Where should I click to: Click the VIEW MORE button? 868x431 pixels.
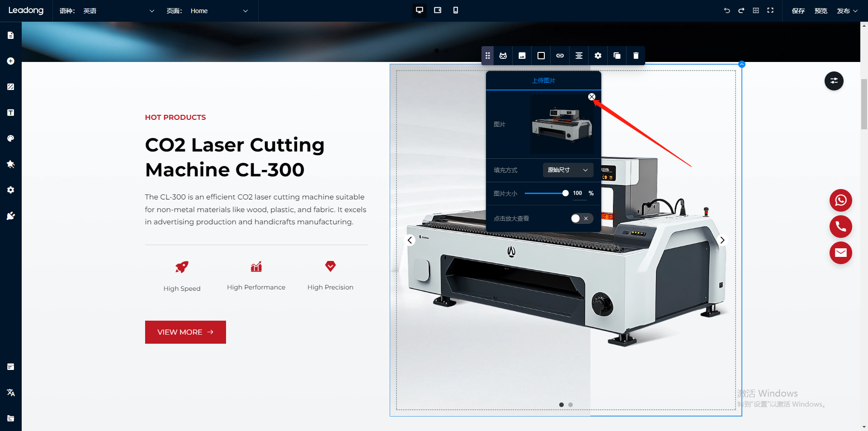pyautogui.click(x=185, y=332)
